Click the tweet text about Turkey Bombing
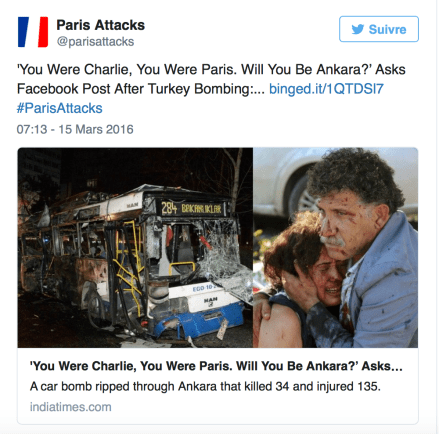 pyautogui.click(x=211, y=79)
